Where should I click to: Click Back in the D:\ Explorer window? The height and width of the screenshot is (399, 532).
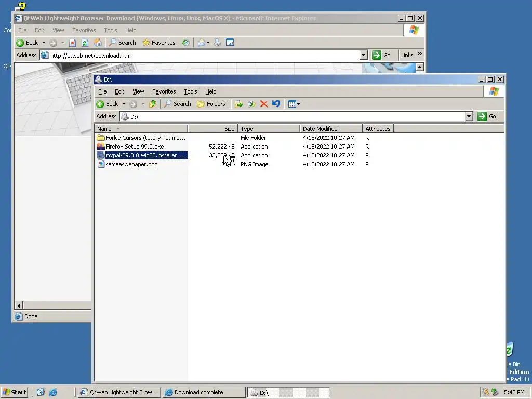107,104
